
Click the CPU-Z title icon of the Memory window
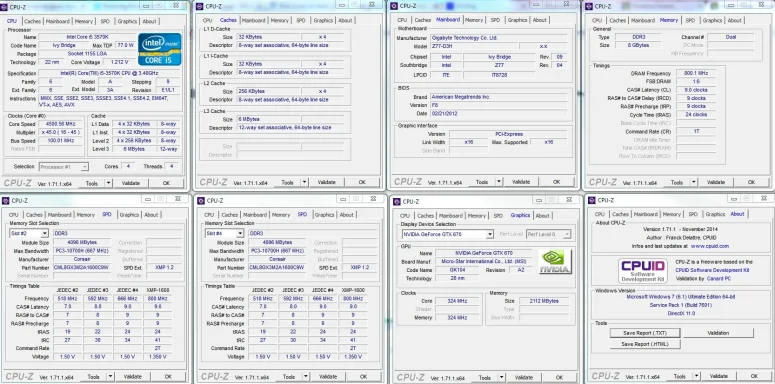pyautogui.click(x=589, y=6)
